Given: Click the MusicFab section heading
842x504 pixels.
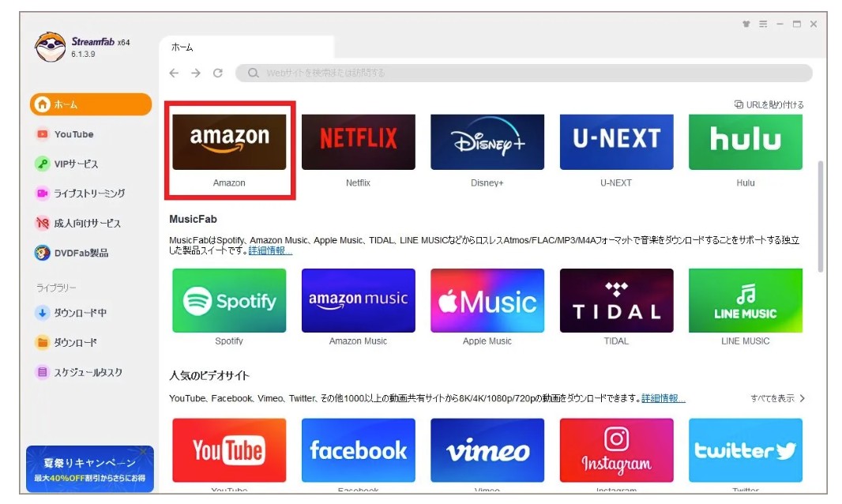Looking at the screenshot, I should (x=194, y=220).
